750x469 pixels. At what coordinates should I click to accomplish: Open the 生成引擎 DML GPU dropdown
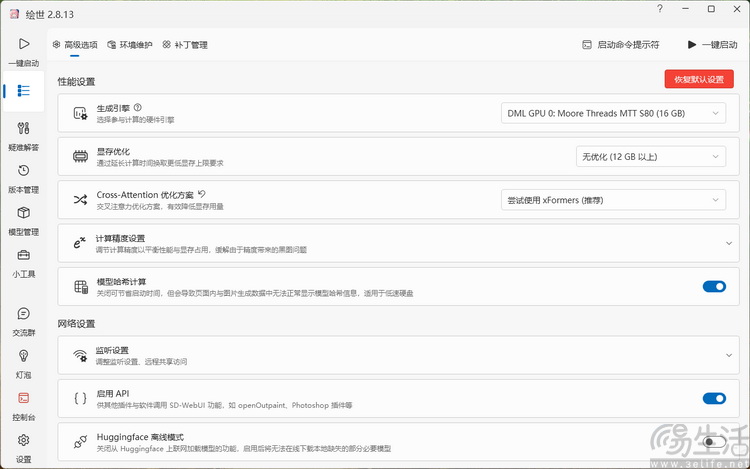613,113
